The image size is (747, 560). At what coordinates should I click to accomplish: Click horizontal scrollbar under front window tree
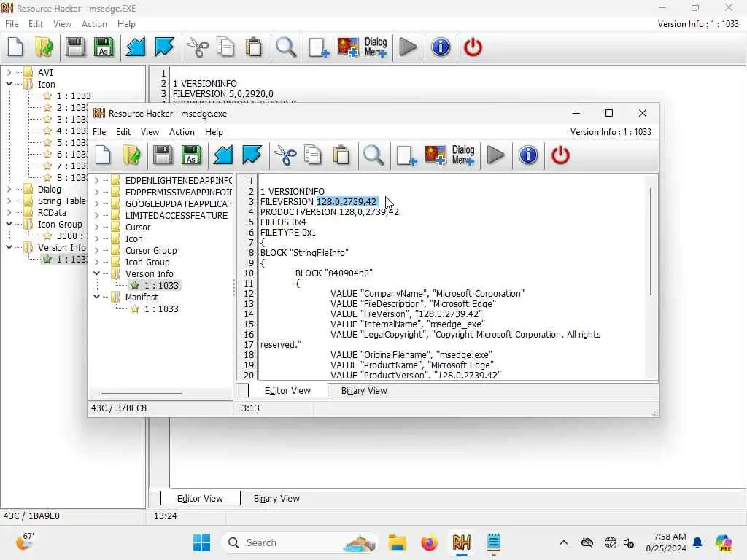[142, 394]
